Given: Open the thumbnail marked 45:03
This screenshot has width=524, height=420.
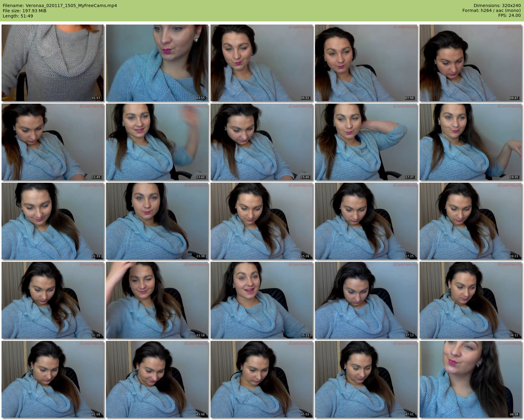Looking at the screenshot, I should (262, 379).
